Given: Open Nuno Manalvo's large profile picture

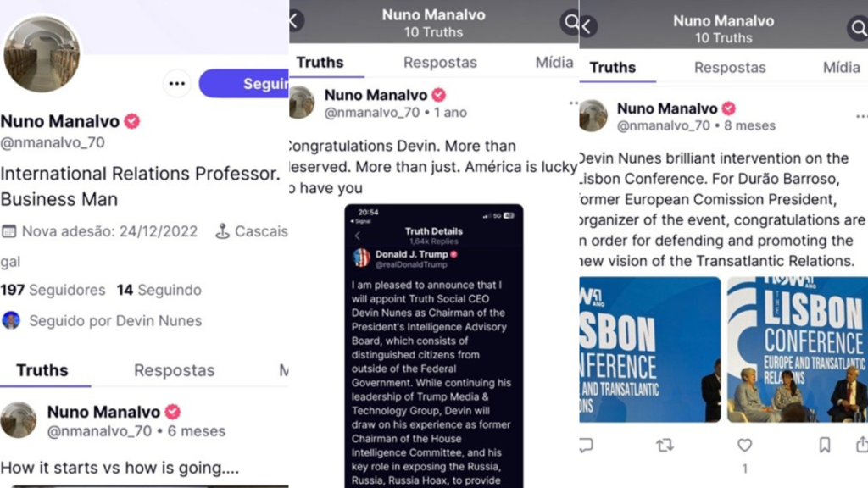Looking at the screenshot, I should [x=42, y=53].
